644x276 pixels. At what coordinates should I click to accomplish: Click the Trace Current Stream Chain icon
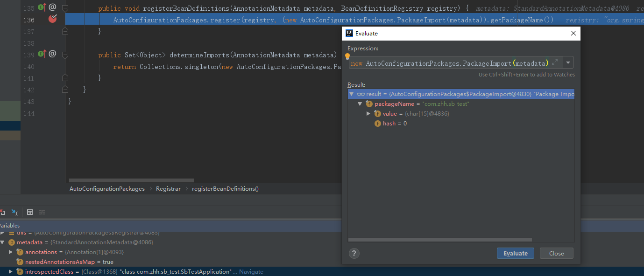click(x=42, y=212)
